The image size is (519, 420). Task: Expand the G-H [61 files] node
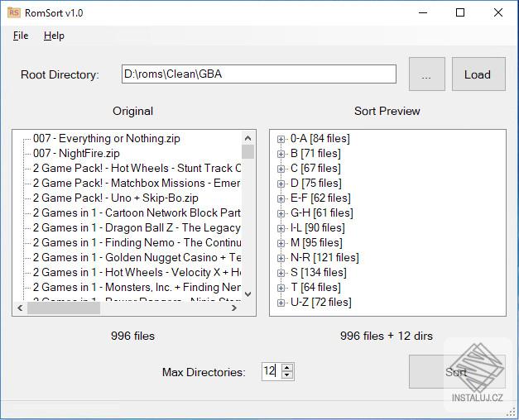click(x=281, y=213)
